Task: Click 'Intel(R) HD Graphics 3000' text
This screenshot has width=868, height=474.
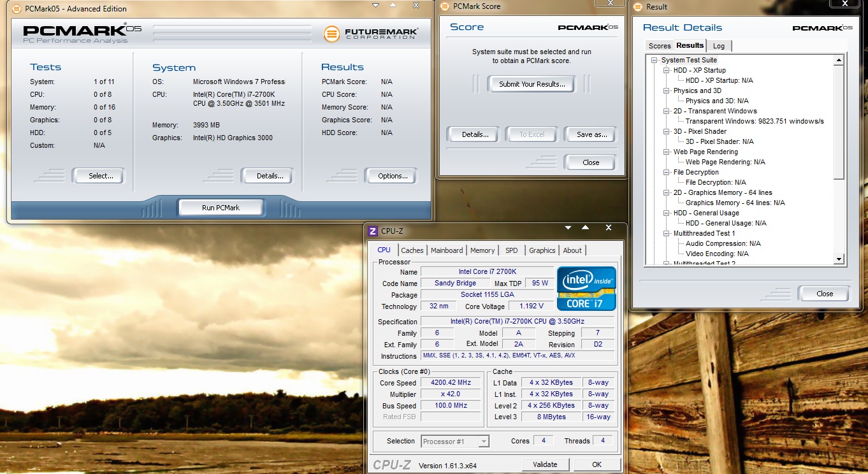Action: pyautogui.click(x=234, y=138)
